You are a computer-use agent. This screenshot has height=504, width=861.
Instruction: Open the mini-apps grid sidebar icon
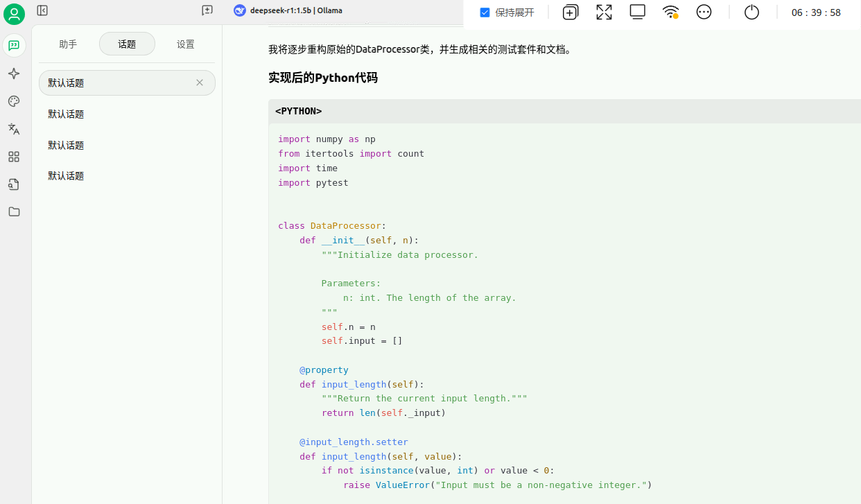coord(14,157)
